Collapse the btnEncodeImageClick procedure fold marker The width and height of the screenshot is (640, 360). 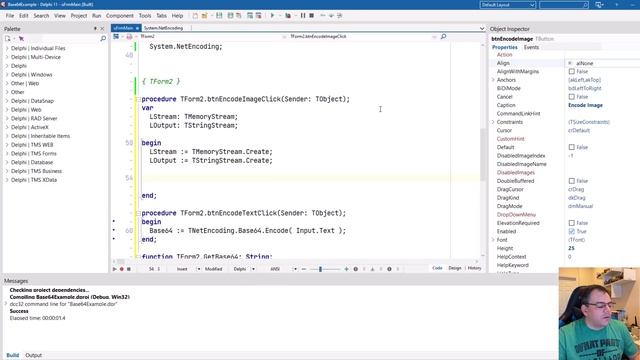click(x=138, y=99)
